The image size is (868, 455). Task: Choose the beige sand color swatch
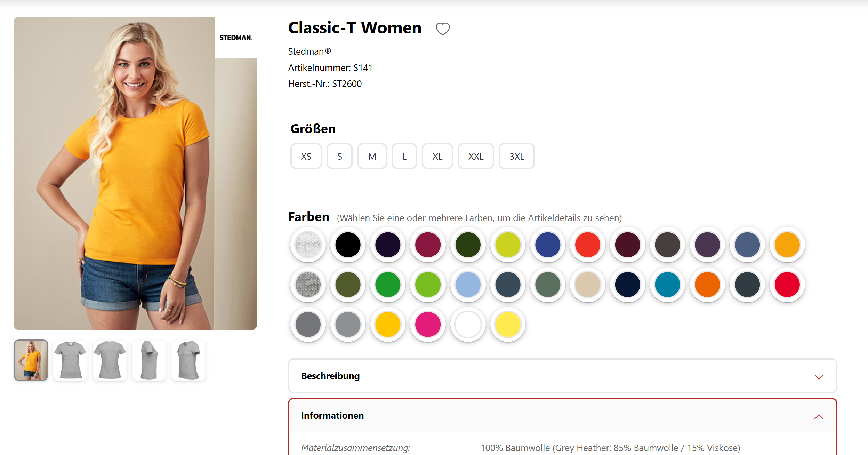pyautogui.click(x=588, y=285)
